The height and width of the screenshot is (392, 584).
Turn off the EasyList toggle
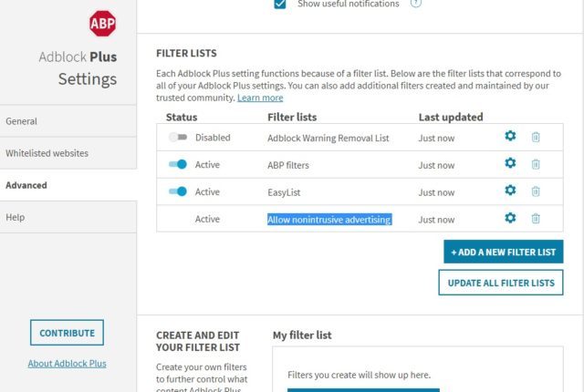click(178, 191)
